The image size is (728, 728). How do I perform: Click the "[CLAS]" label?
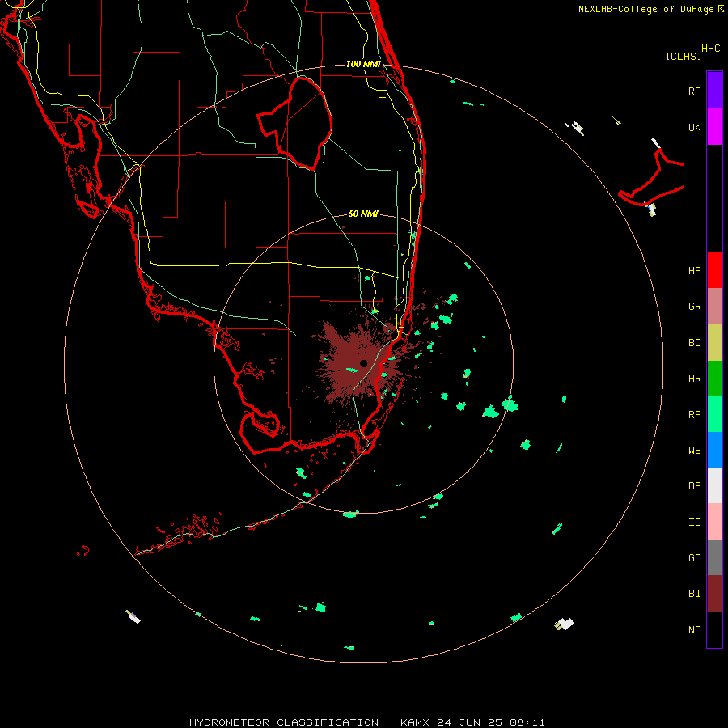(x=684, y=56)
